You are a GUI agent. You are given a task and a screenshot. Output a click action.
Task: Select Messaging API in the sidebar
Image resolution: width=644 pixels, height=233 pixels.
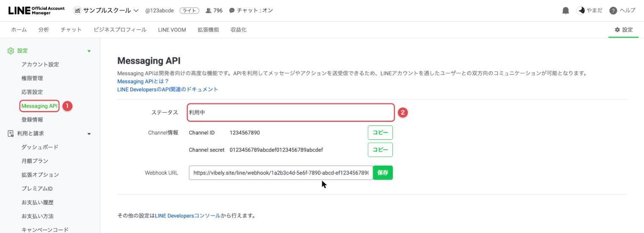(39, 106)
